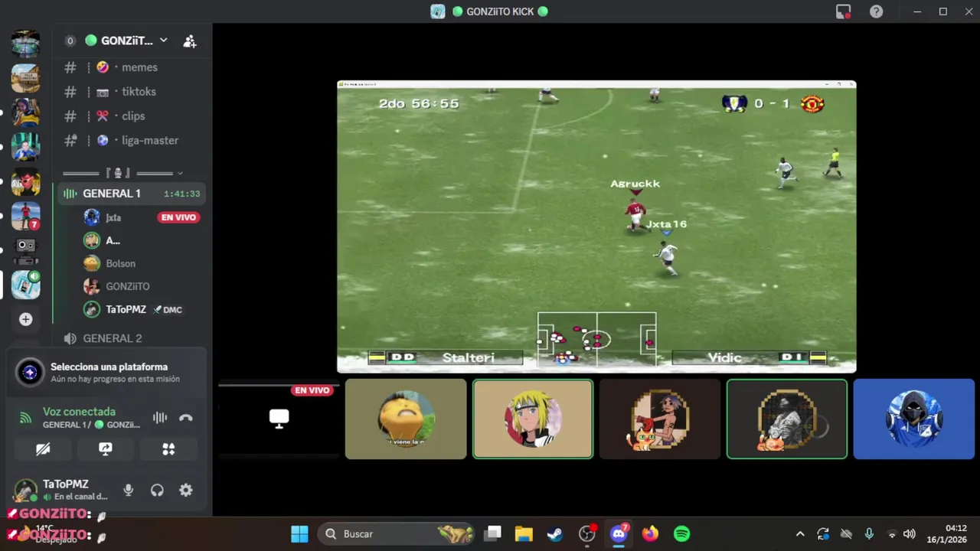The image size is (980, 551).
Task: Click TaToPMZ user profile at bottom
Action: point(63,490)
